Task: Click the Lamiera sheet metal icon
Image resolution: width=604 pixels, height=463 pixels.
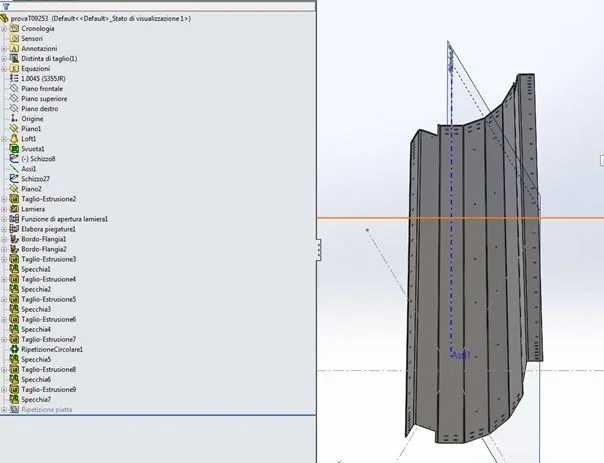Action: 14,209
